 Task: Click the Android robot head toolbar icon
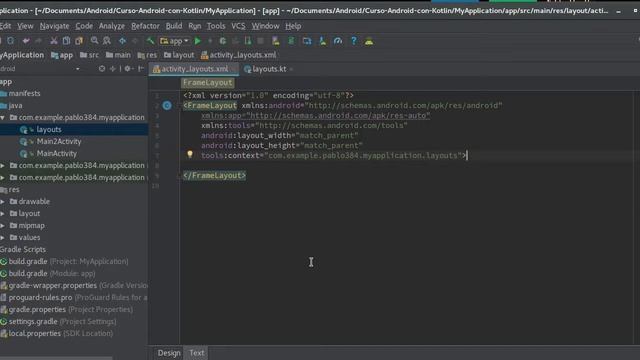click(369, 41)
